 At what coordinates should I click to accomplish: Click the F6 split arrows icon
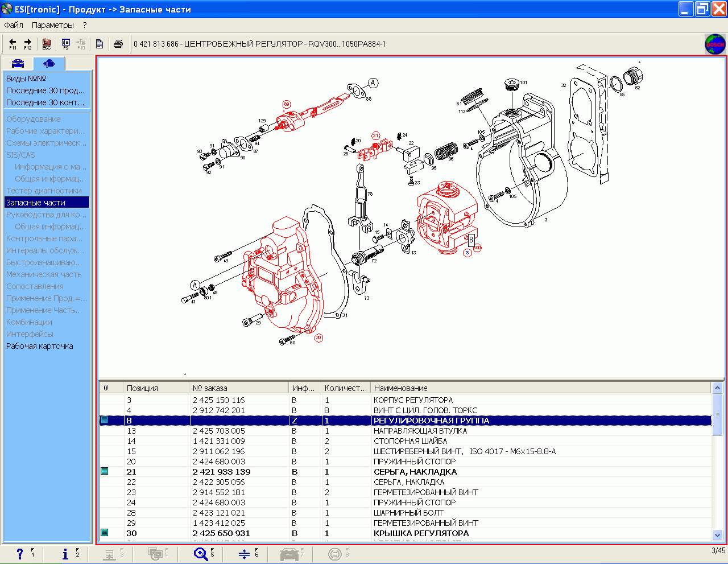coord(245,554)
